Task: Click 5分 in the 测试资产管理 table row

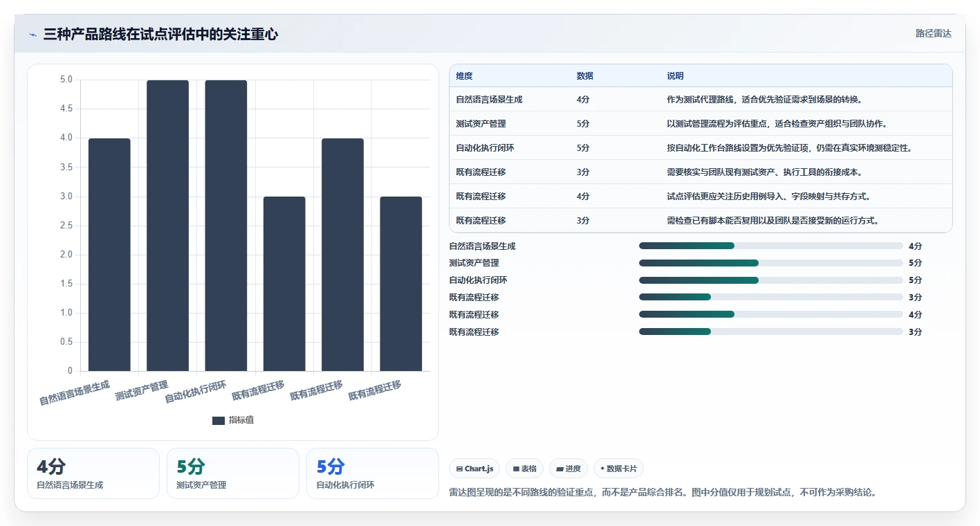Action: 583,124
